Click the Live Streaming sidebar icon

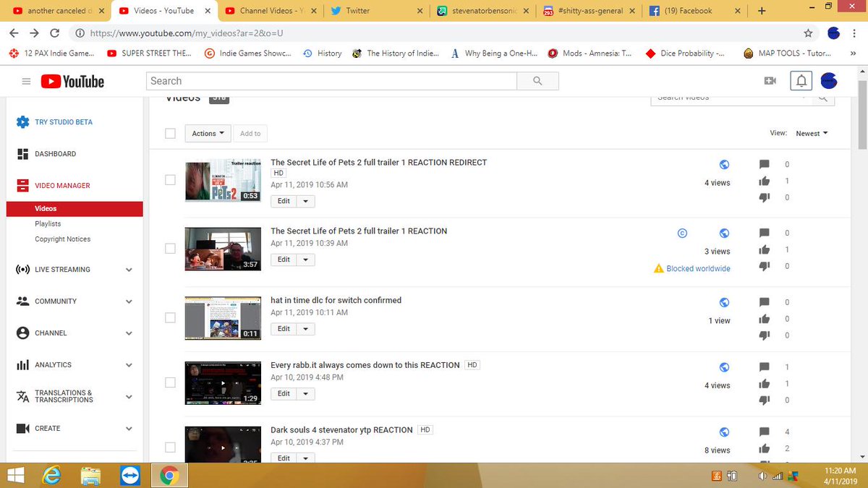pyautogui.click(x=22, y=270)
